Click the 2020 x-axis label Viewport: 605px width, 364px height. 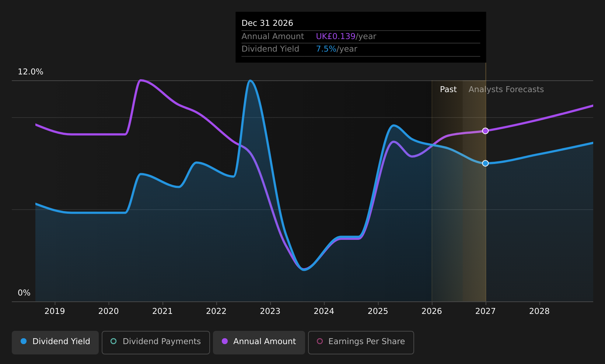tap(108, 311)
